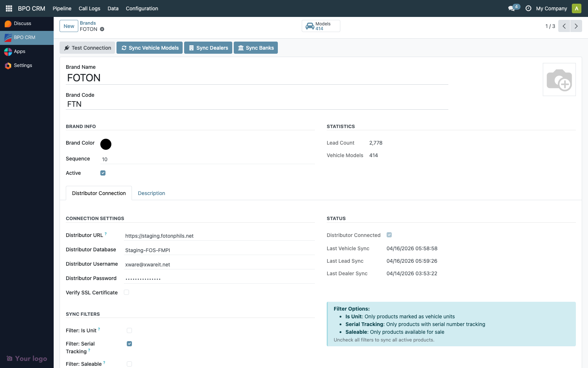Screen dimensions: 588x368
Task: Open the My Company menu
Action: pos(551,8)
